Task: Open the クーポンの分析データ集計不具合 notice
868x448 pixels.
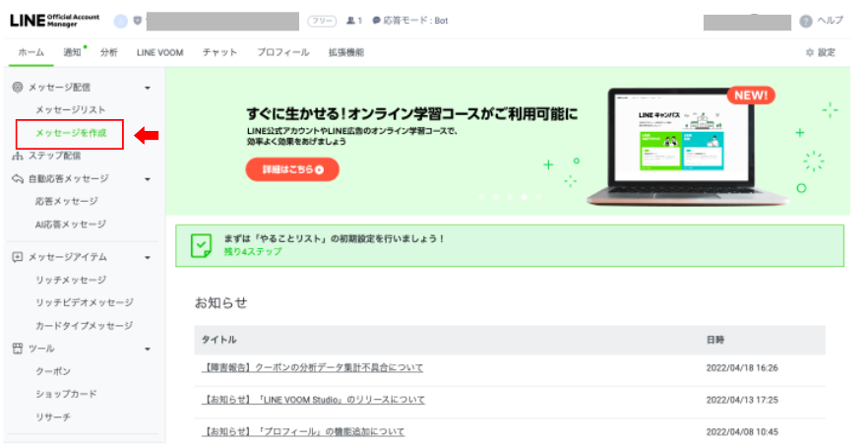Action: 312,367
